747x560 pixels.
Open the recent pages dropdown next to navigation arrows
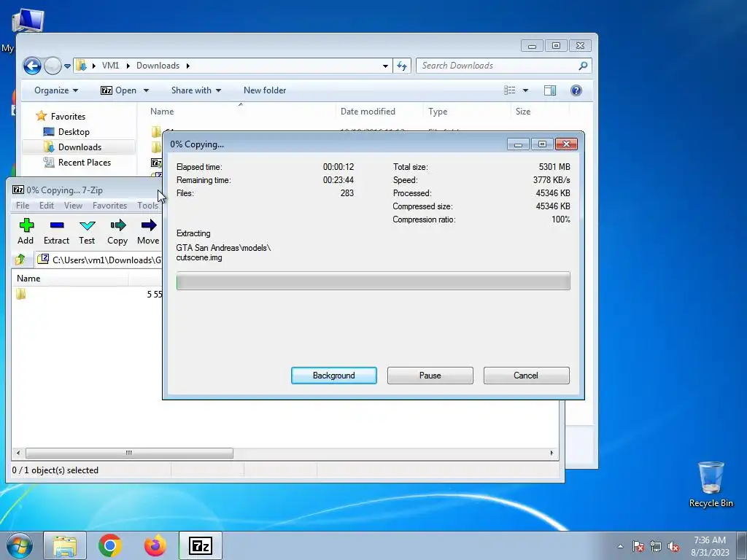(x=68, y=66)
